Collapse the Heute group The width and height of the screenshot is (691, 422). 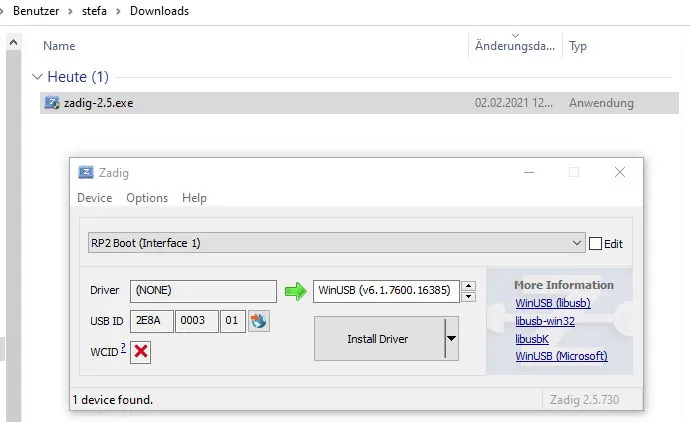click(38, 77)
